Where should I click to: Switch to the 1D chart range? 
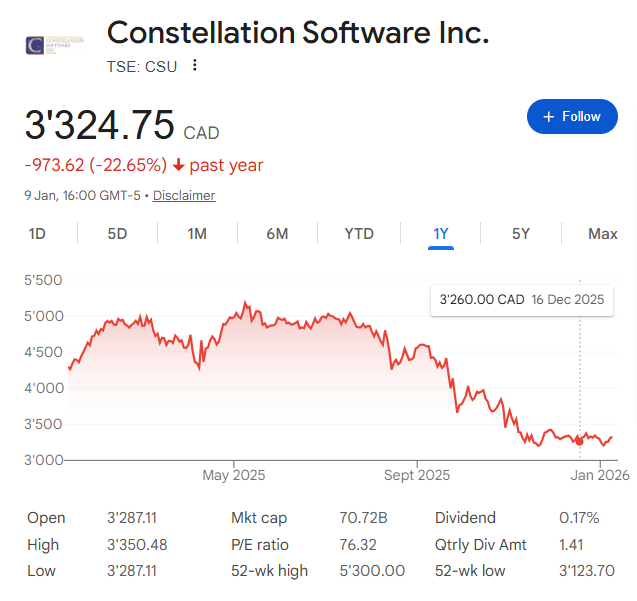point(37,234)
